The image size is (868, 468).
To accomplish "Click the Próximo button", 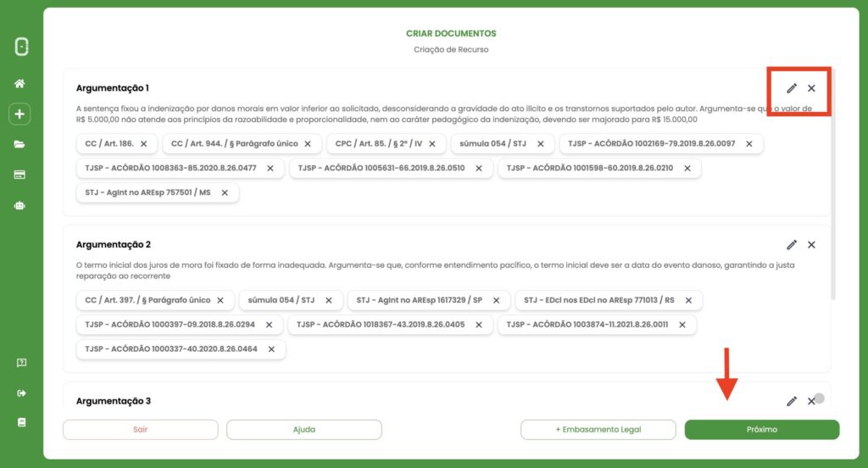I will click(x=761, y=430).
